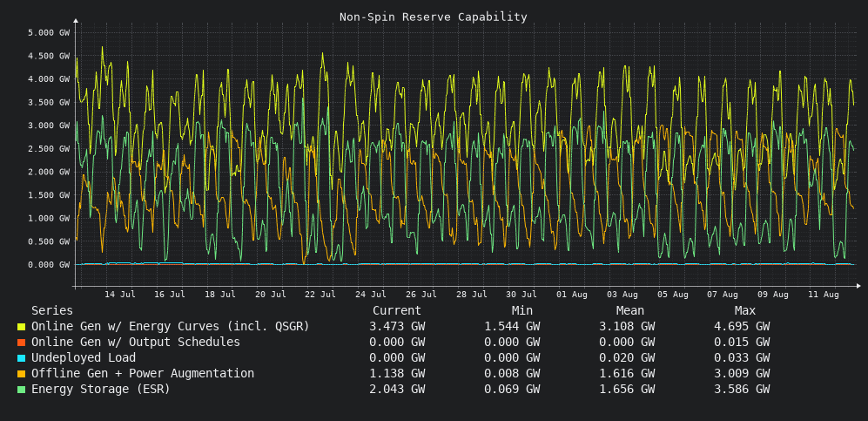Image resolution: width=868 pixels, height=421 pixels.
Task: Click the min value 0.069 GW
Action: pos(512,390)
